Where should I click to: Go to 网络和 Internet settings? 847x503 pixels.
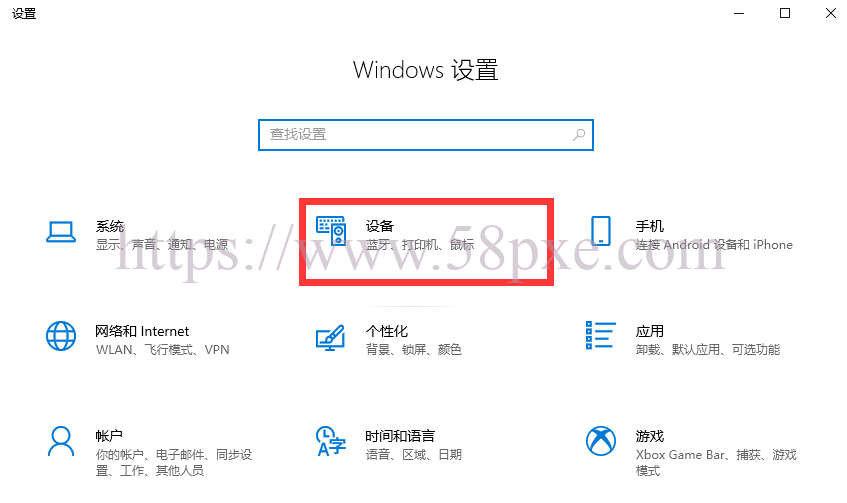pyautogui.click(x=142, y=331)
